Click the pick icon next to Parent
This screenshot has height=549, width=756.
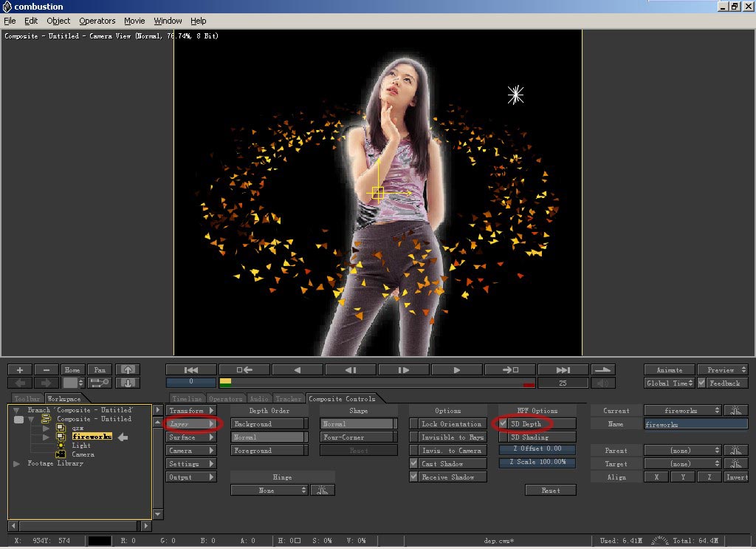pyautogui.click(x=735, y=450)
